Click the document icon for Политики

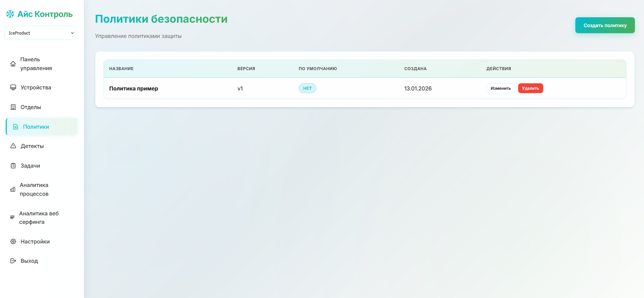[16, 127]
